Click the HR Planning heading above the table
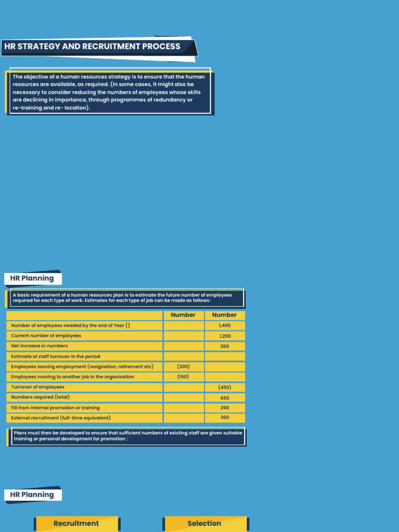399x532 pixels. (x=32, y=278)
